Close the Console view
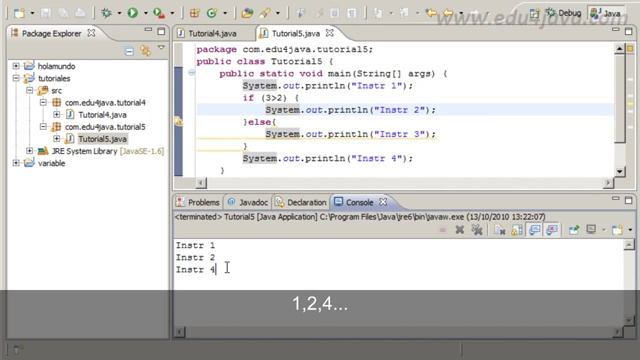This screenshot has height=360, width=640. (x=383, y=202)
